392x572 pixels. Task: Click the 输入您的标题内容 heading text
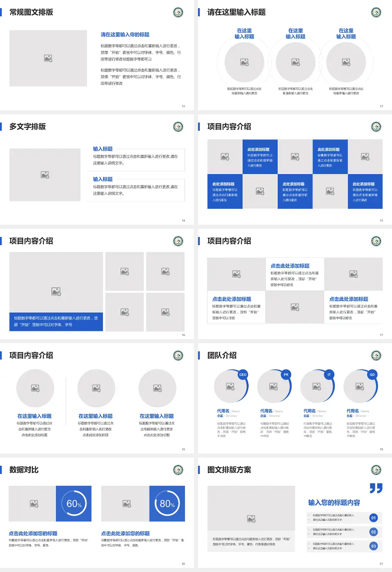334,503
